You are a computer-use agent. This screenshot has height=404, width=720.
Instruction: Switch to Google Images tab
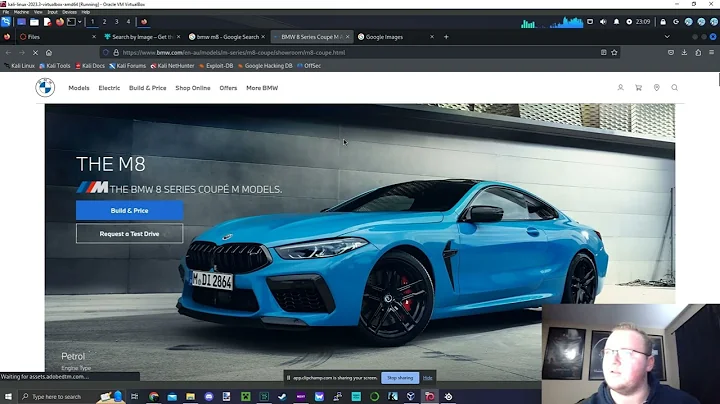396,37
